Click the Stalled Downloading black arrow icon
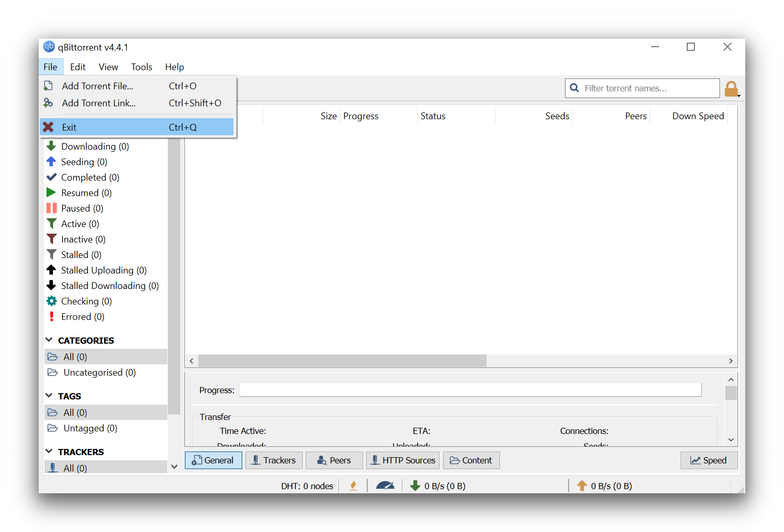Viewport: 784px width, 532px height. click(51, 285)
